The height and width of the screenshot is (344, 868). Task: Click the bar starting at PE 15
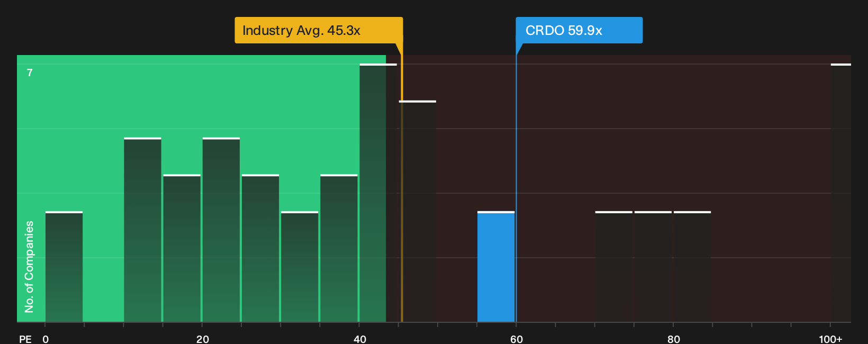pos(182,248)
